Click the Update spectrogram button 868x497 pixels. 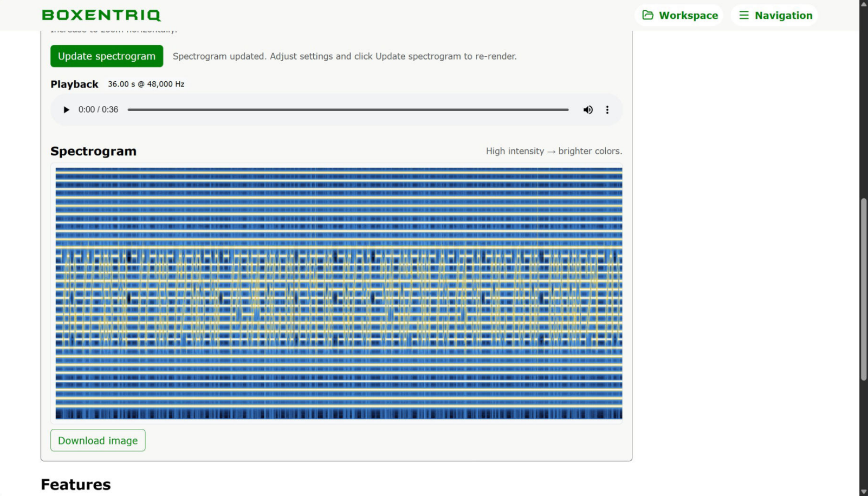(x=107, y=56)
